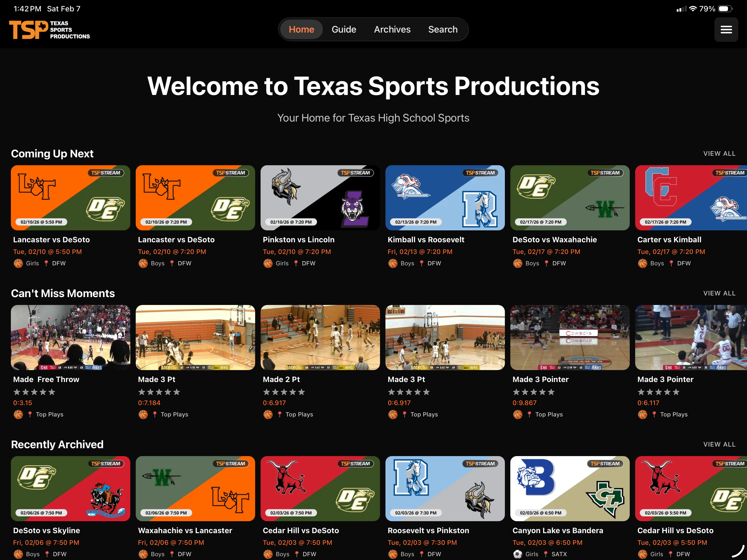Screen dimensions: 747x560
Task: Select the Home tab
Action: point(301,29)
